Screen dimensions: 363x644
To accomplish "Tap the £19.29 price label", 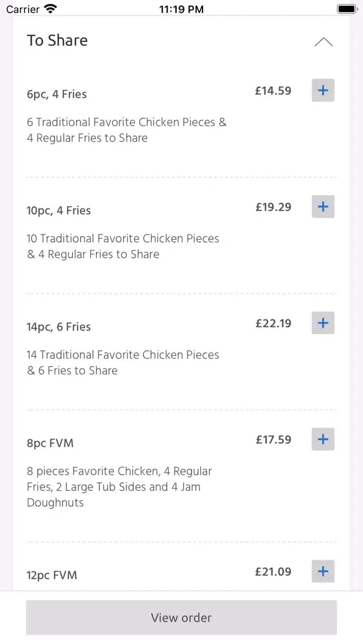I will [273, 207].
